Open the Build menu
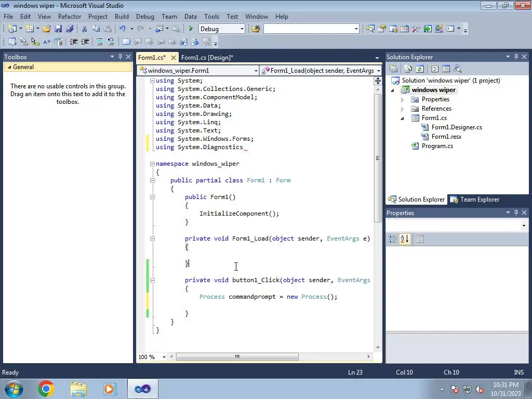 tap(122, 16)
